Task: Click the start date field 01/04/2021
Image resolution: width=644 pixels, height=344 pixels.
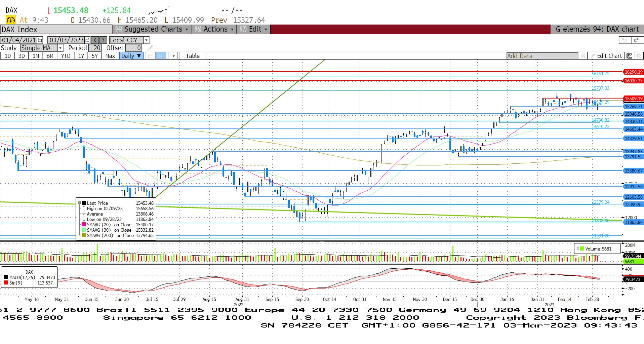Action: click(19, 40)
